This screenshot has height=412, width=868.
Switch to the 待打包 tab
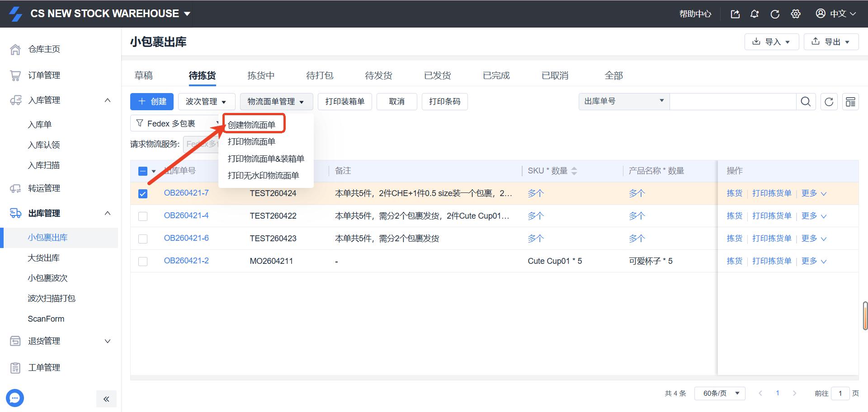tap(320, 75)
